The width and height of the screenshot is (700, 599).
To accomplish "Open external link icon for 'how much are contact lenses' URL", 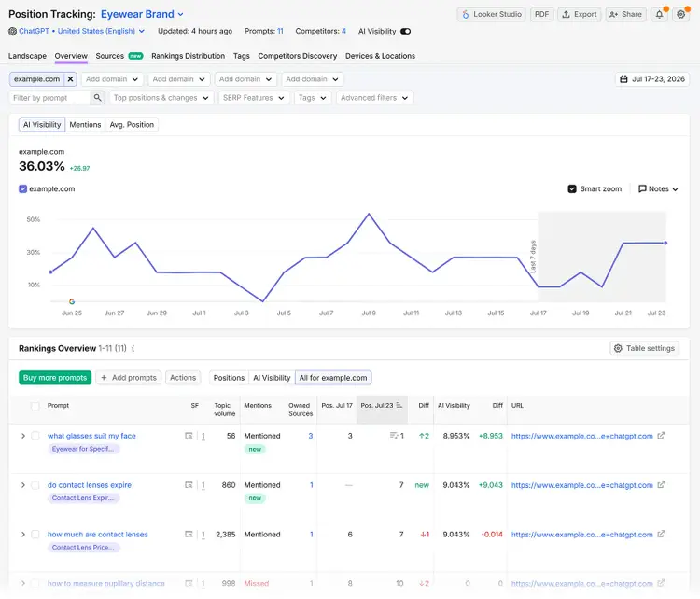I will pos(661,535).
